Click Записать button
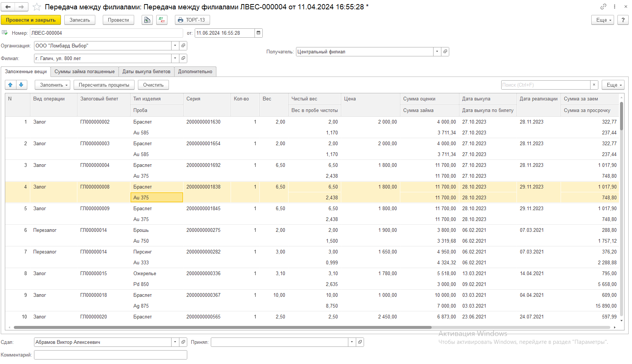 click(x=80, y=20)
